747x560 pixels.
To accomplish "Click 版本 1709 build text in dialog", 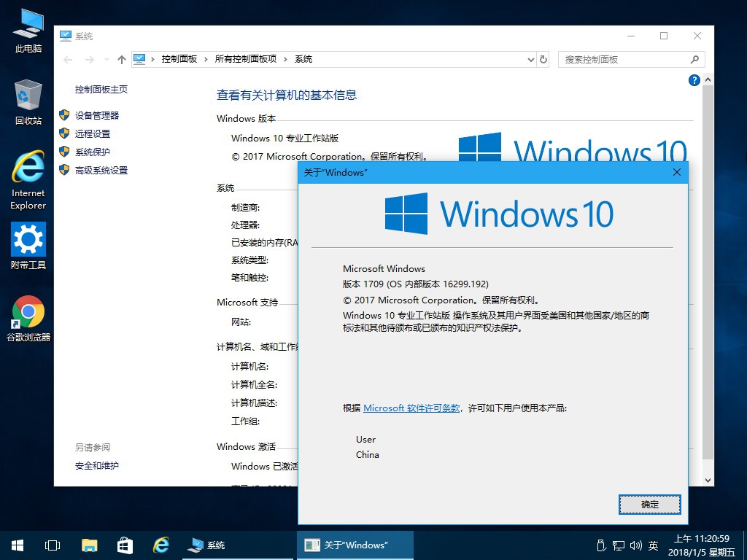I will 415,284.
